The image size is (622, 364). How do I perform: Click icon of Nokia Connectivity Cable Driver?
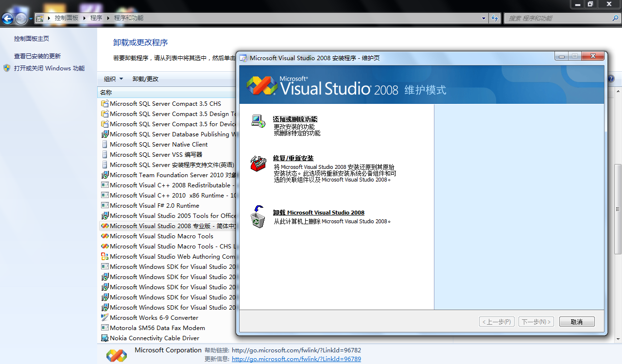pos(104,338)
